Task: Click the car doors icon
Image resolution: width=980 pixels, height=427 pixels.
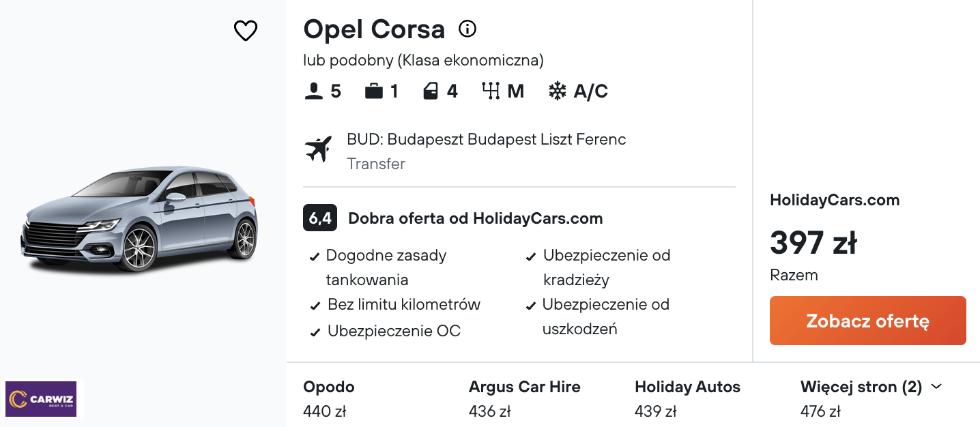Action: click(431, 91)
